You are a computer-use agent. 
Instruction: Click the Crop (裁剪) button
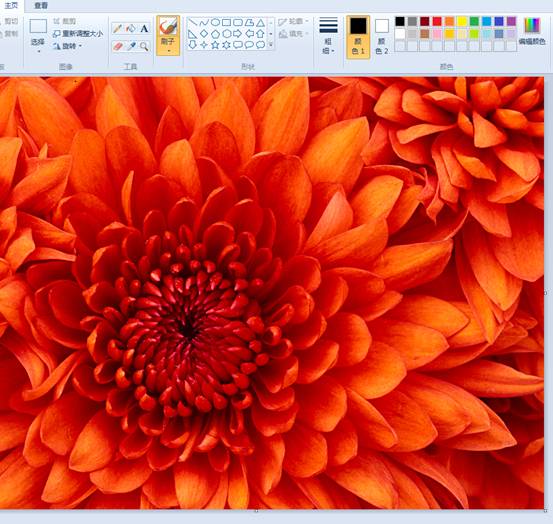(65, 22)
